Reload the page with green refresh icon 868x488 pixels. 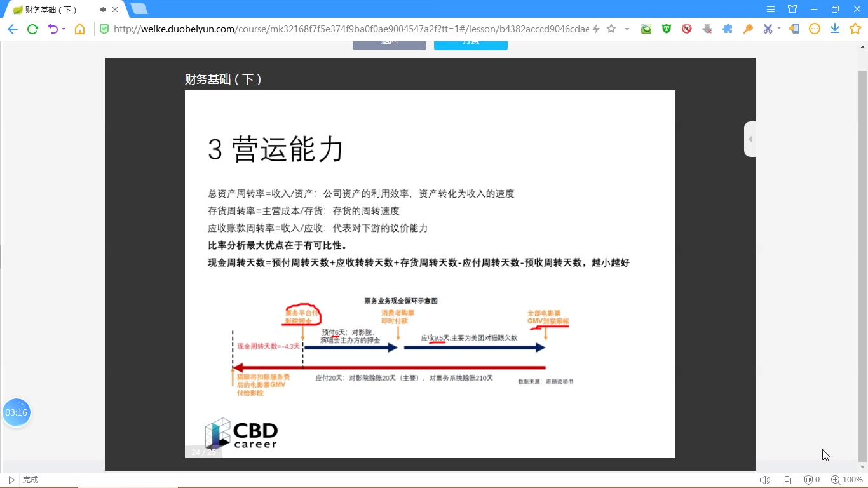32,29
